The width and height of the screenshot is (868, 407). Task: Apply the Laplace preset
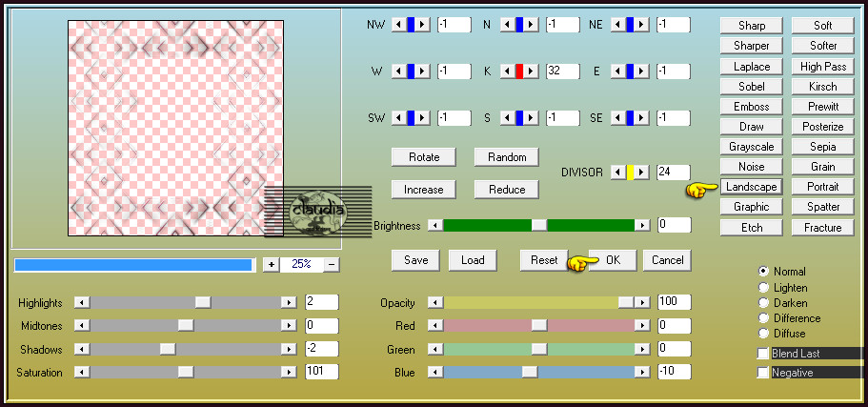[751, 67]
